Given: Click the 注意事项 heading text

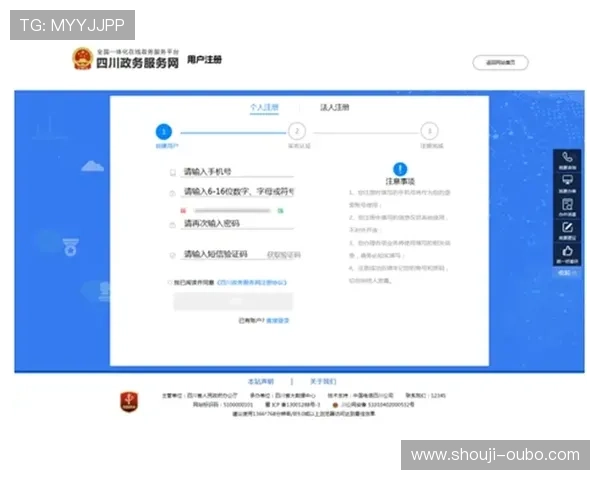Looking at the screenshot, I should 400,181.
